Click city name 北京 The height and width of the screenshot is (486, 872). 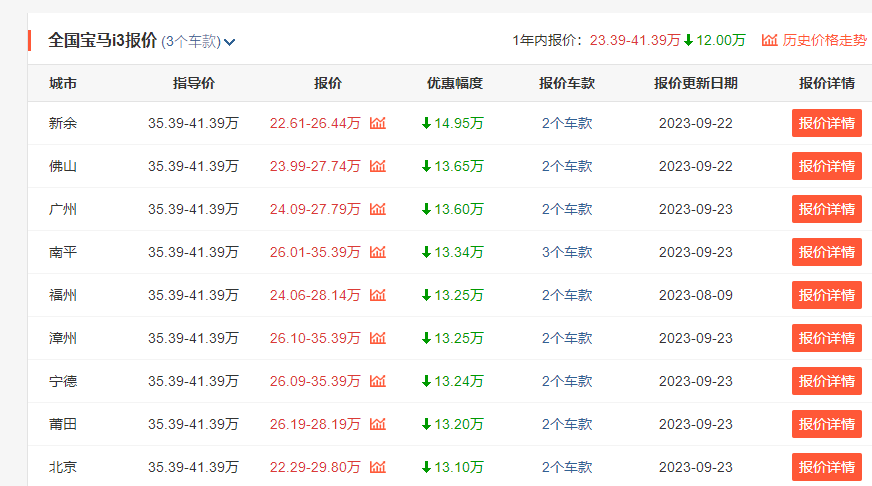pyautogui.click(x=63, y=467)
